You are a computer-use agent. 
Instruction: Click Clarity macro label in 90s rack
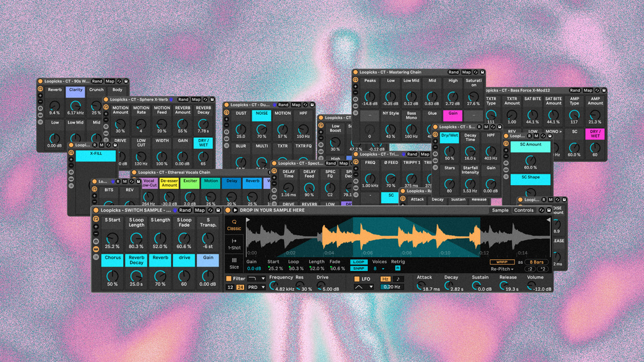[x=76, y=92]
